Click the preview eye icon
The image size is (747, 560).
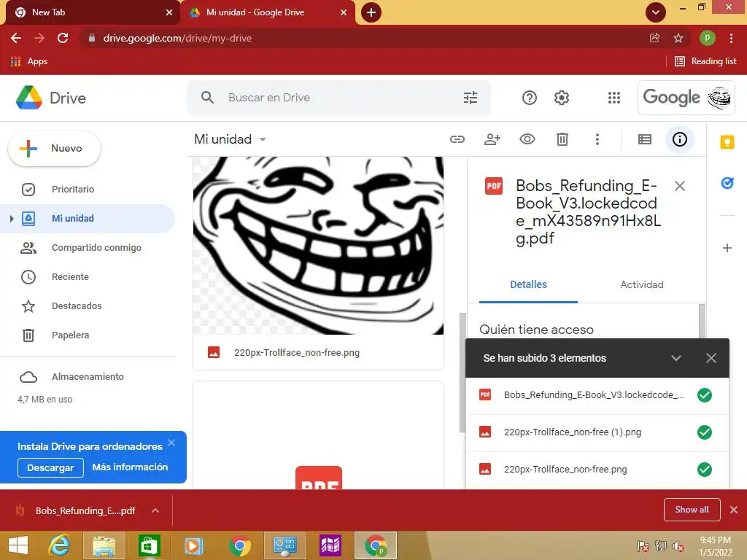527,139
